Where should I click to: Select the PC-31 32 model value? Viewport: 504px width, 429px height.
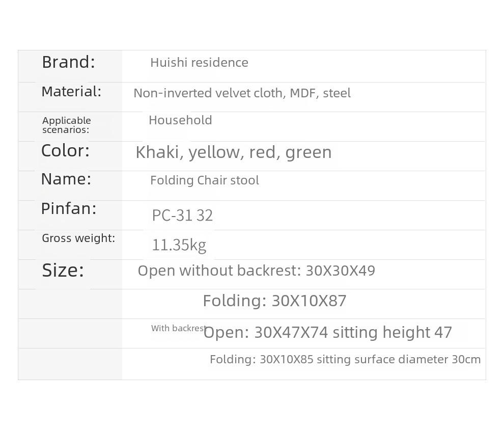tap(182, 216)
